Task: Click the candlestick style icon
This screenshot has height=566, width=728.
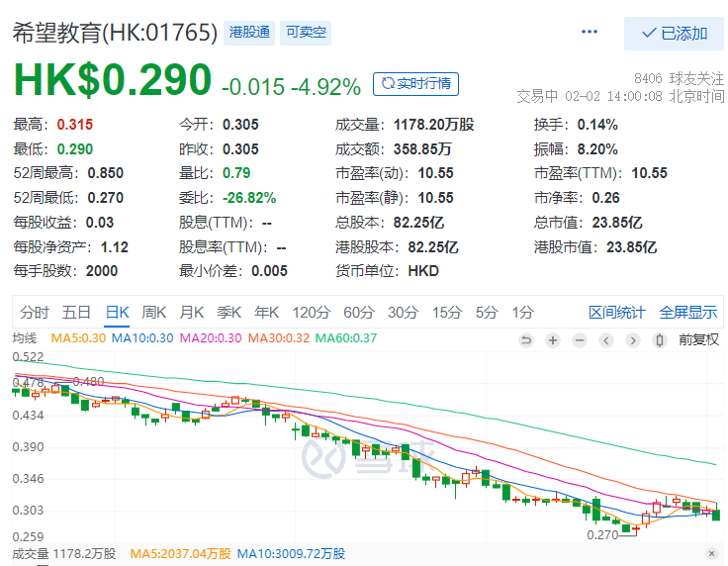Action: (x=659, y=339)
